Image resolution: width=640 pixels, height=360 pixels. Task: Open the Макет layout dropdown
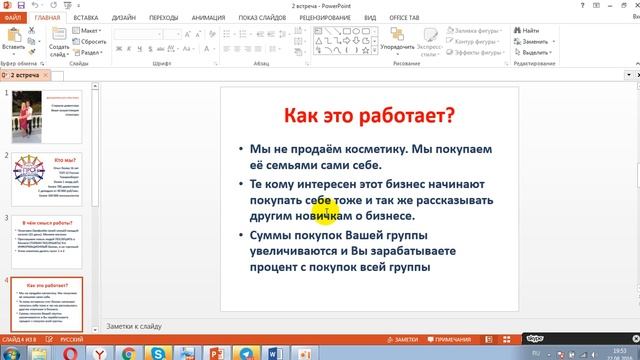tap(87, 31)
